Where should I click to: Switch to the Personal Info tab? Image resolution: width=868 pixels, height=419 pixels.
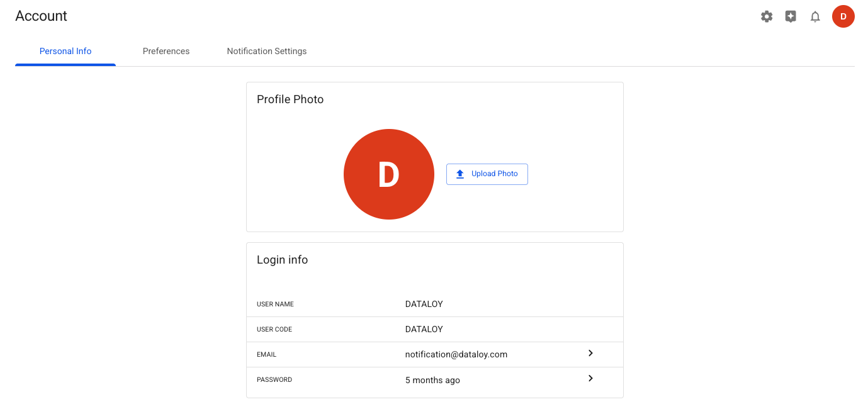65,52
